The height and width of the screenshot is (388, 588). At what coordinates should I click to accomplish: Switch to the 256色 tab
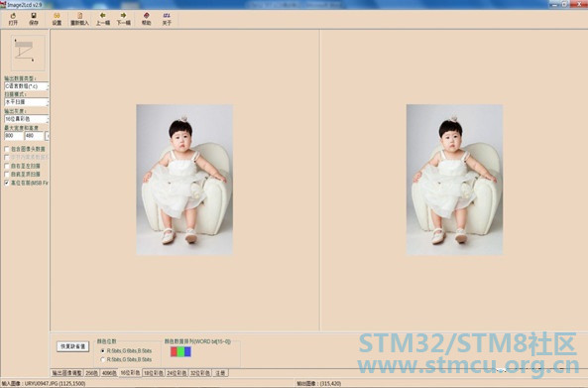coord(92,373)
